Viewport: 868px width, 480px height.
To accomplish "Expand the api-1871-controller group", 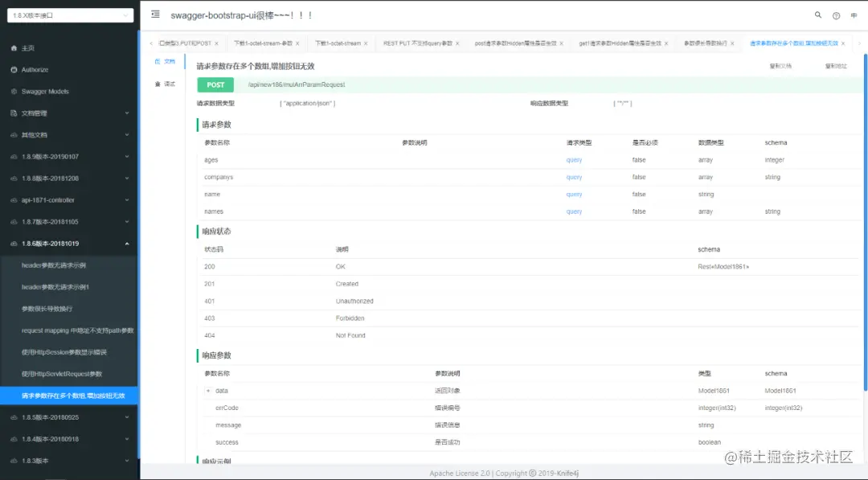I will click(x=69, y=200).
